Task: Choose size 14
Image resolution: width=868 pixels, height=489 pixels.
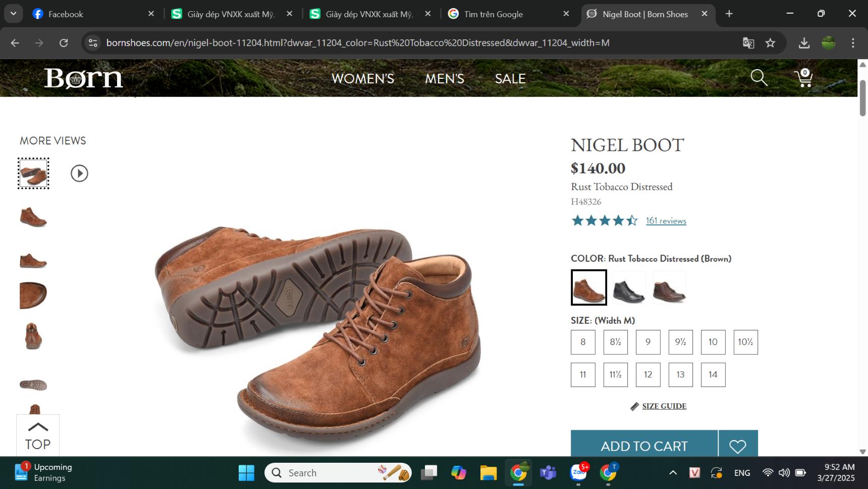Action: 713,375
